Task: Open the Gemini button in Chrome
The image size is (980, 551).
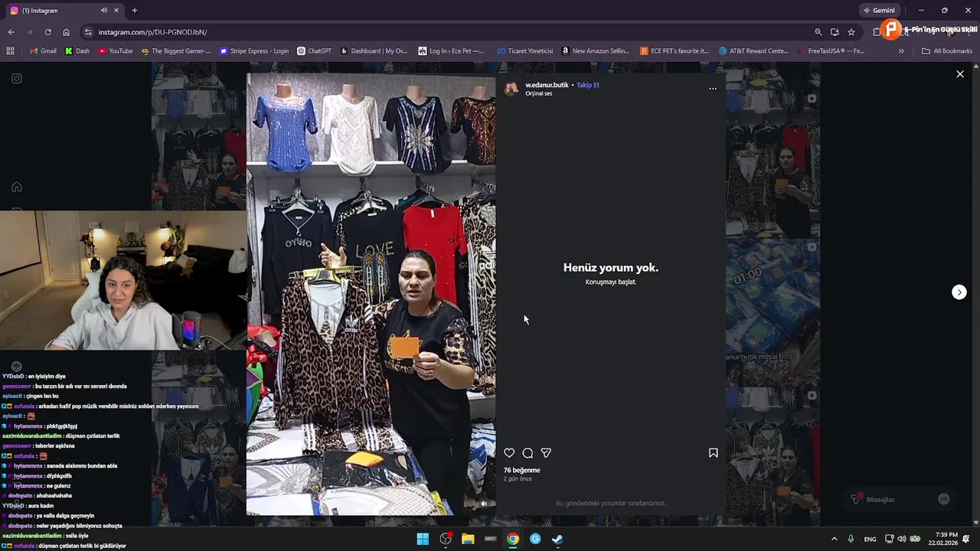Action: point(879,11)
